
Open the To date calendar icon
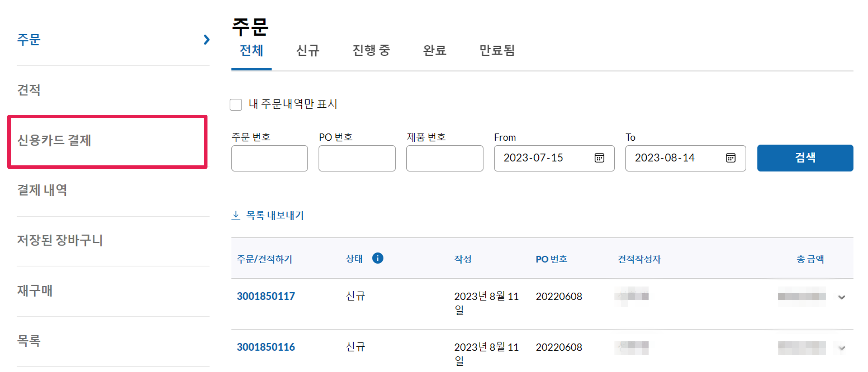pos(730,158)
